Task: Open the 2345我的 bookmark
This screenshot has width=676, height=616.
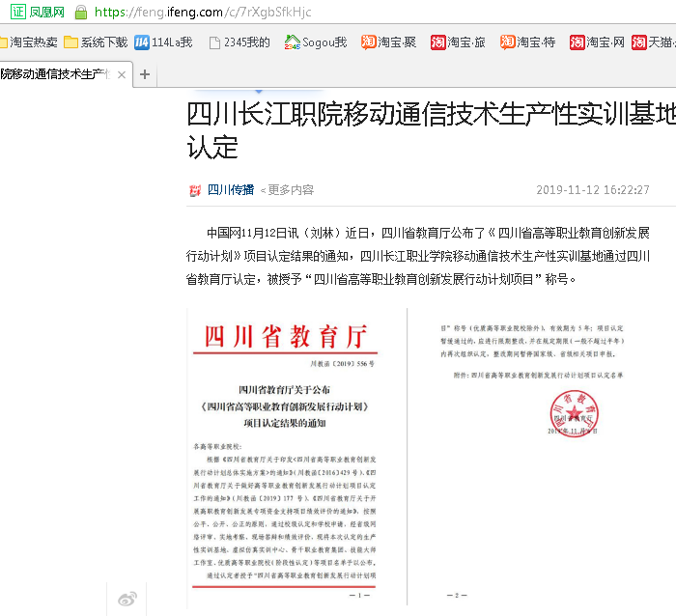Action: coord(239,42)
